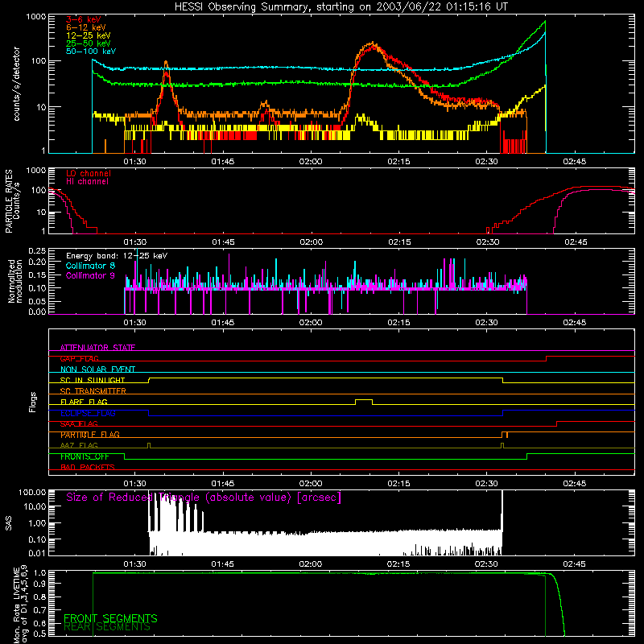This screenshot has height=644, width=644.
Task: Click the BAD_PACKETS flag label
Action: pos(88,467)
